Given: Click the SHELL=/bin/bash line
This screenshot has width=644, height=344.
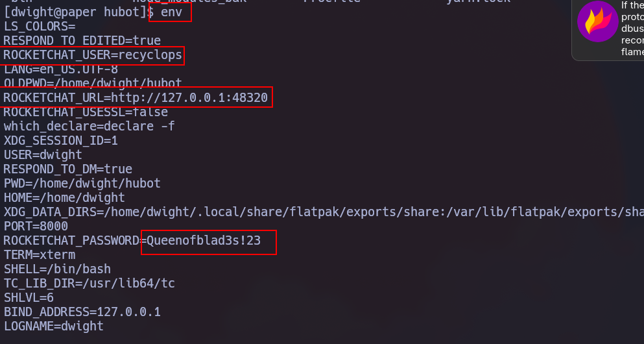Looking at the screenshot, I should click(x=57, y=269).
